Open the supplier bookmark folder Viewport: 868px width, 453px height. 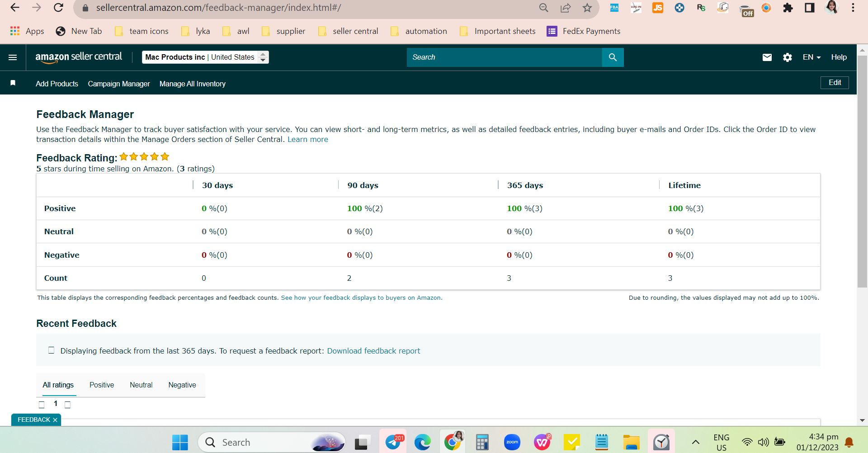pos(283,31)
